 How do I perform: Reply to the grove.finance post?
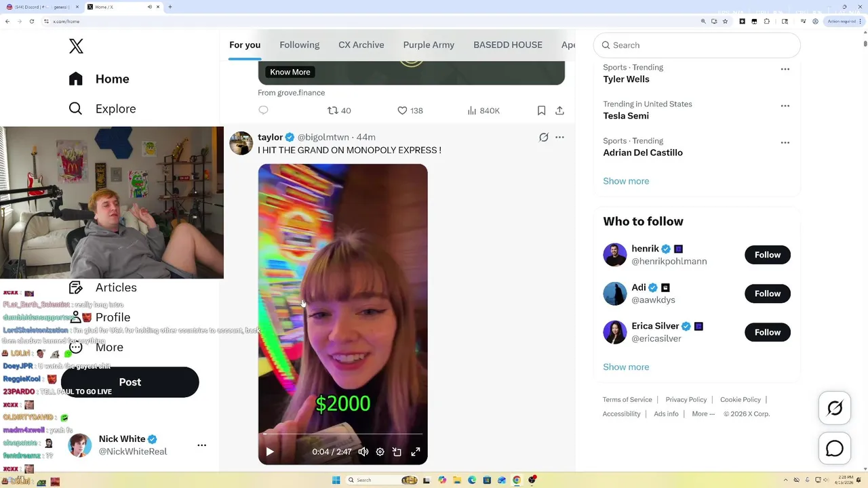(264, 110)
